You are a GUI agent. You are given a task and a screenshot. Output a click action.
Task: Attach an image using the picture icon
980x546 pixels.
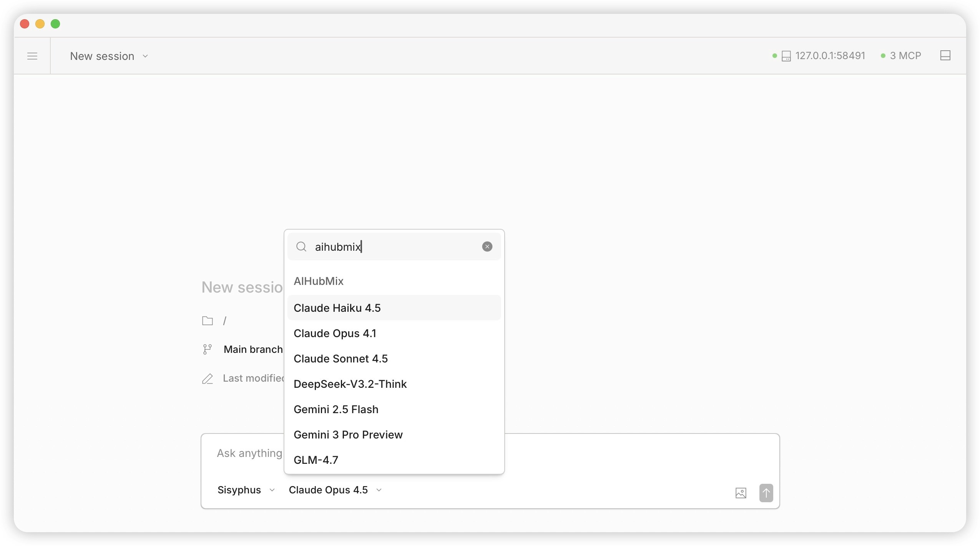(x=740, y=493)
